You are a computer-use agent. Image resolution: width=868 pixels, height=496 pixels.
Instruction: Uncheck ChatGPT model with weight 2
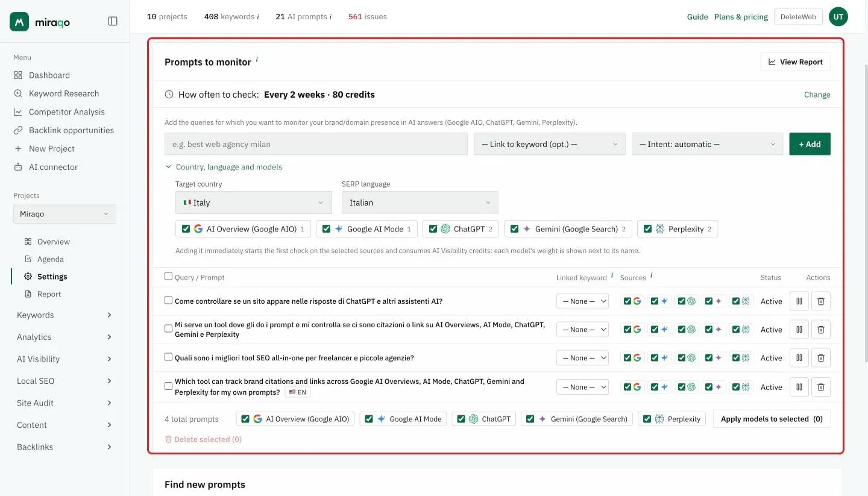pyautogui.click(x=433, y=229)
